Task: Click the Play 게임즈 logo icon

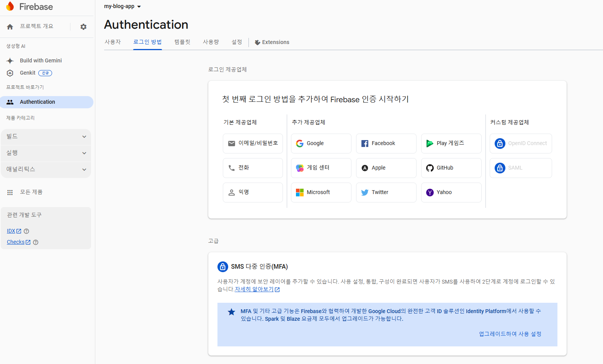Action: pyautogui.click(x=430, y=144)
